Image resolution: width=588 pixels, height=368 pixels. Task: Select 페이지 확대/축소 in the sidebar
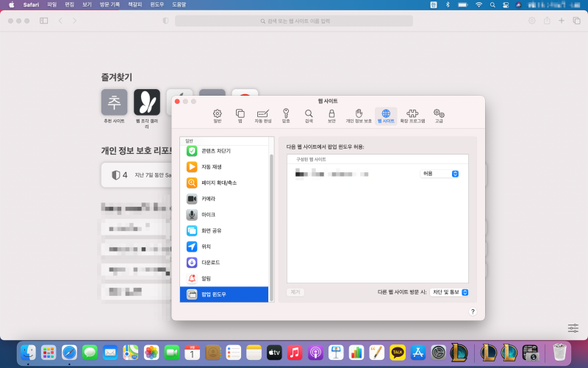(224, 183)
